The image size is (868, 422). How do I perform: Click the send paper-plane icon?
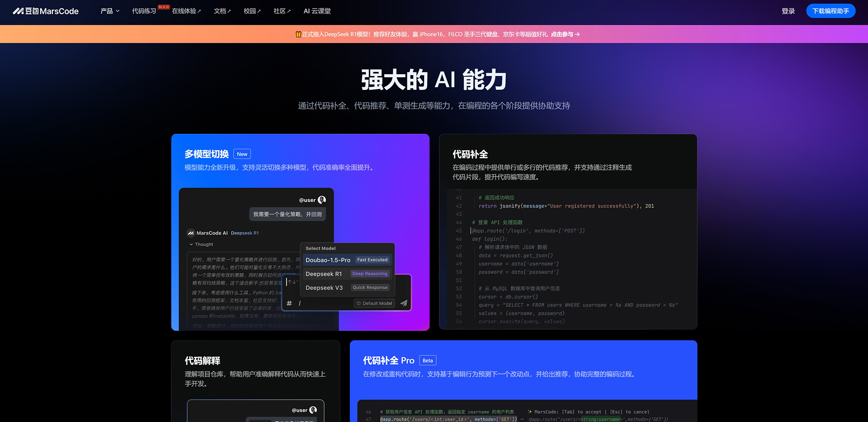click(x=404, y=303)
